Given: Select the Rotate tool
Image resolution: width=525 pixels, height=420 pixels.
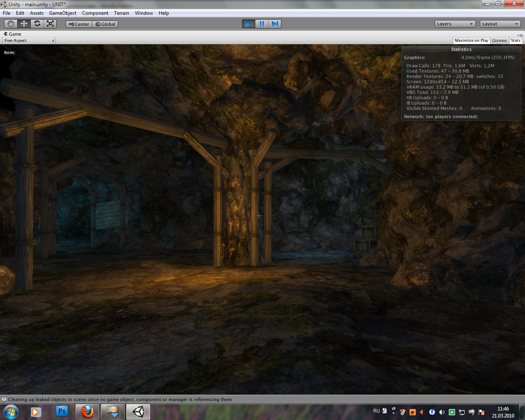Looking at the screenshot, I should (x=37, y=24).
